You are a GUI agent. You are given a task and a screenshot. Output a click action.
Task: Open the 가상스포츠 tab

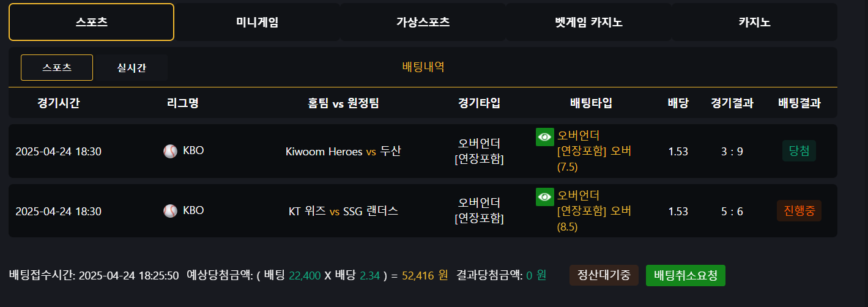pyautogui.click(x=423, y=22)
